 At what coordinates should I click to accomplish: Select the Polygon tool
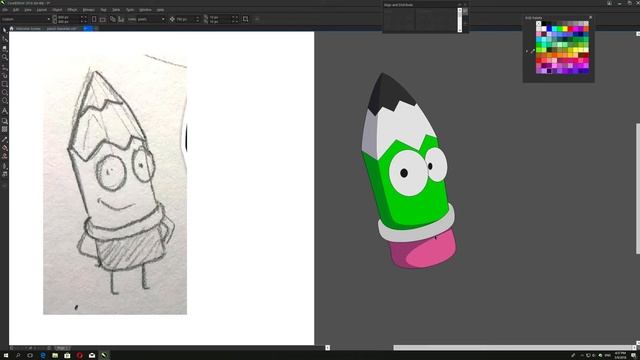4,101
